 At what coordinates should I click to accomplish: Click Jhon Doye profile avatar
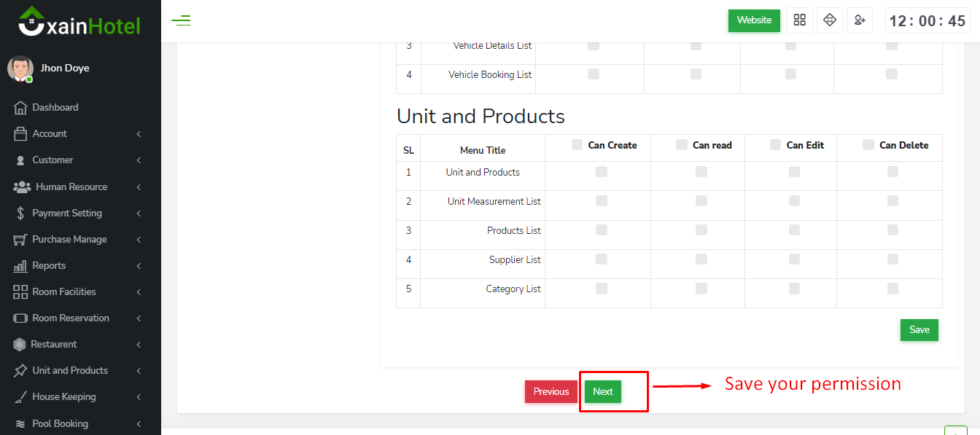pyautogui.click(x=20, y=68)
